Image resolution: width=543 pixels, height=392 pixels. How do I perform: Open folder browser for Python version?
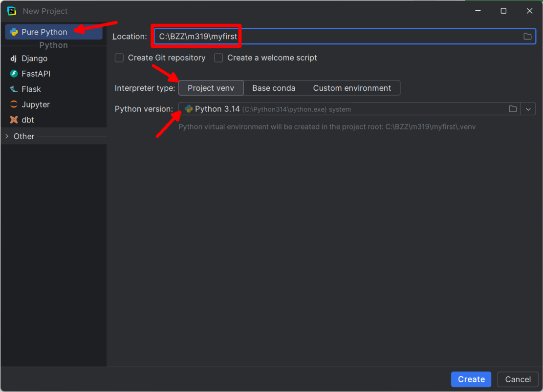click(513, 109)
